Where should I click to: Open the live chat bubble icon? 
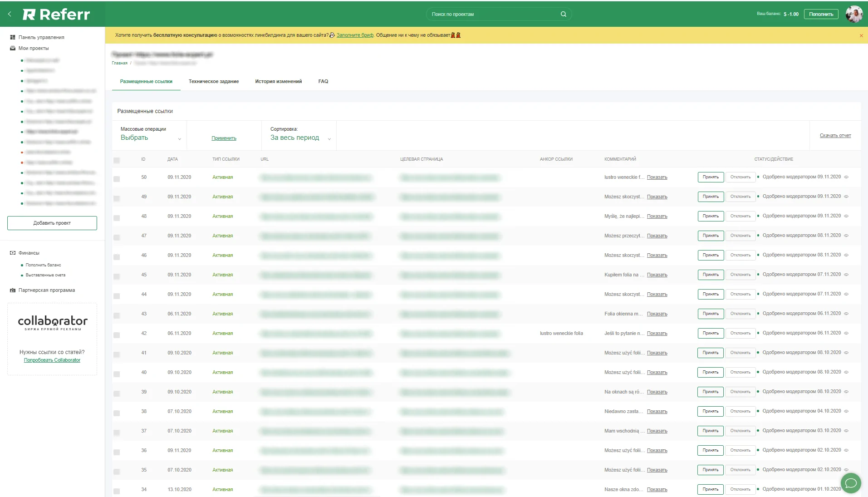click(x=851, y=482)
